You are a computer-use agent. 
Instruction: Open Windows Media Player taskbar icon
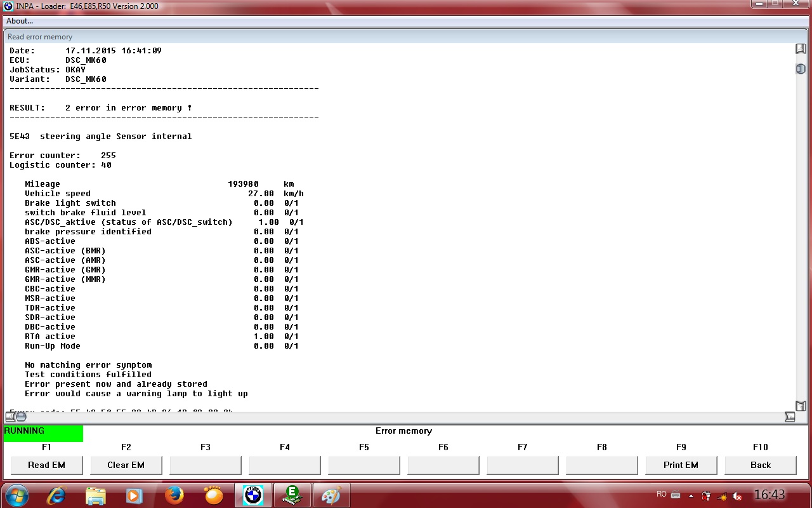(x=134, y=495)
